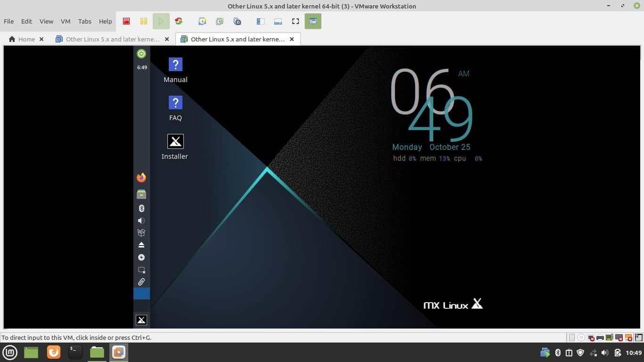Image resolution: width=644 pixels, height=362 pixels.
Task: Click the hard disk device status icon
Action: point(572,337)
